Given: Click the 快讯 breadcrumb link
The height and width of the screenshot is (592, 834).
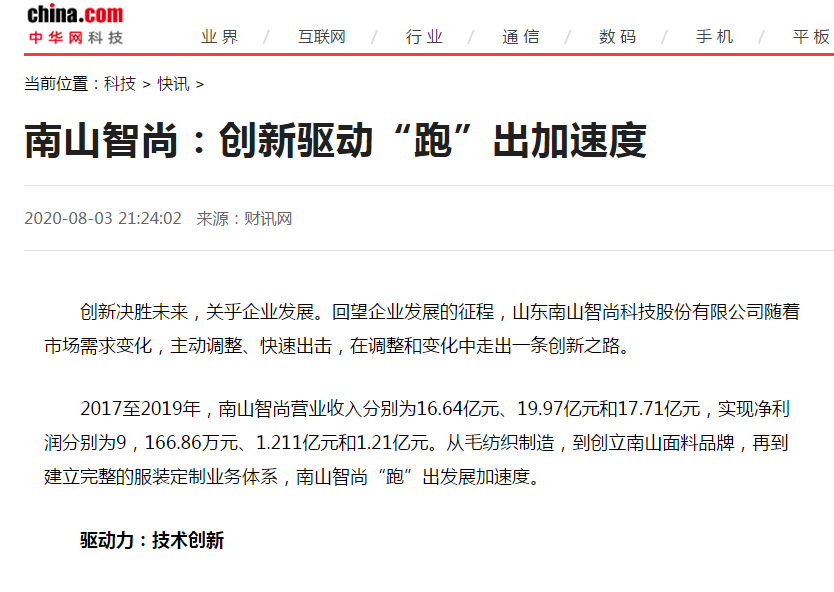Looking at the screenshot, I should [x=173, y=84].
